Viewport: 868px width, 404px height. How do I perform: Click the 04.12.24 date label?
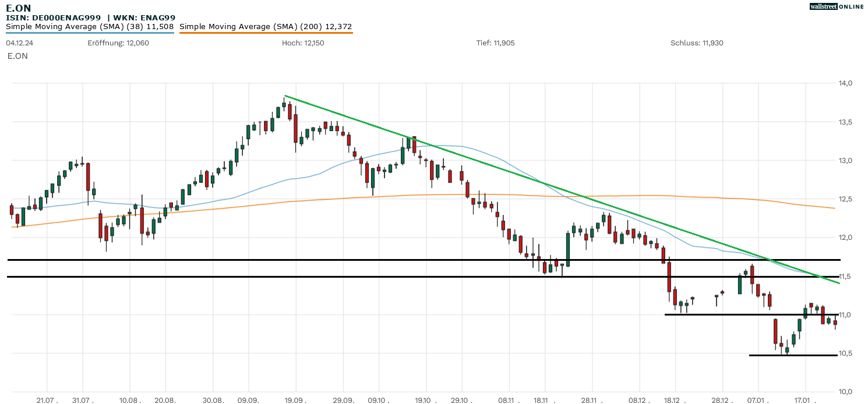pyautogui.click(x=18, y=43)
